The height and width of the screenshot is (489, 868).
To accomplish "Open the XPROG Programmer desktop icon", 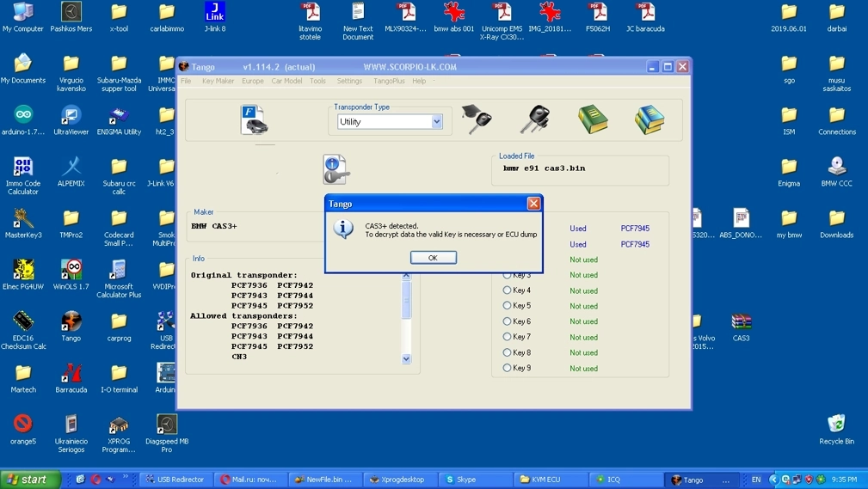I will point(119,434).
